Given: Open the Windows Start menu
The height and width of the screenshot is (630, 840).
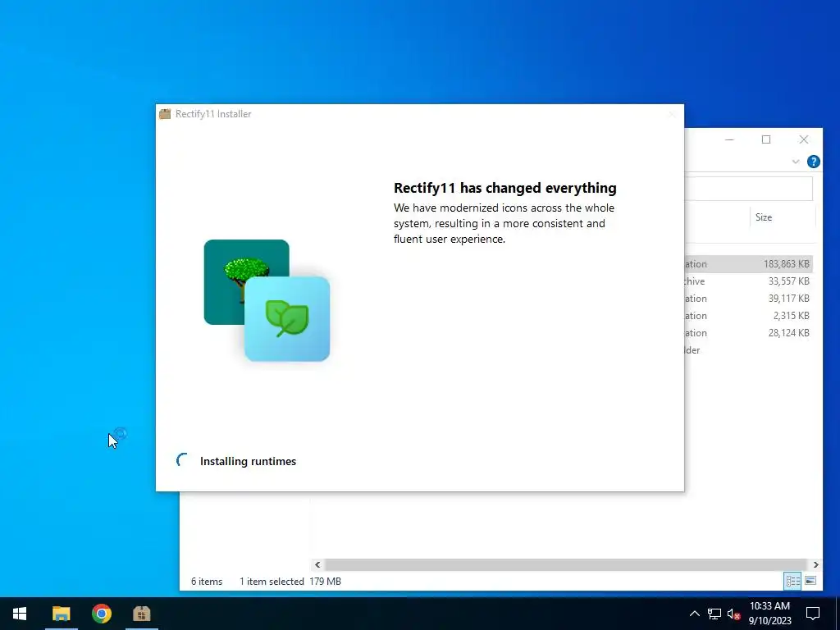Looking at the screenshot, I should pos(20,614).
